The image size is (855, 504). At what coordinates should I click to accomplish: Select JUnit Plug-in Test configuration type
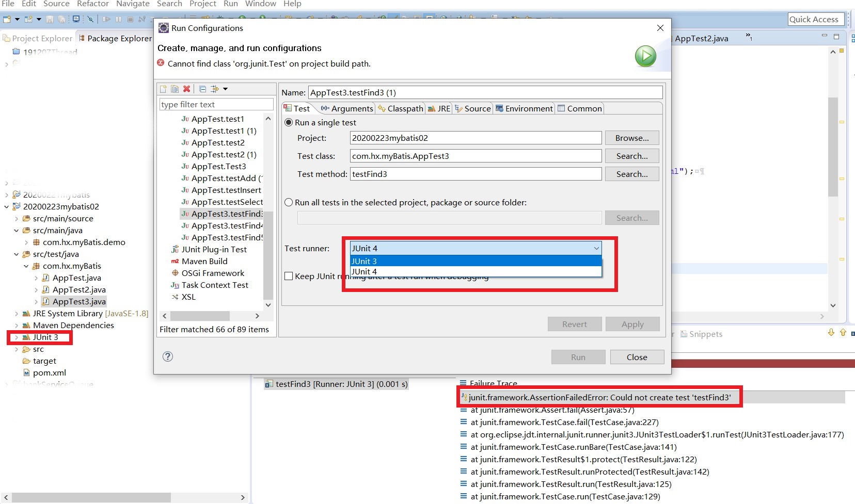[209, 249]
